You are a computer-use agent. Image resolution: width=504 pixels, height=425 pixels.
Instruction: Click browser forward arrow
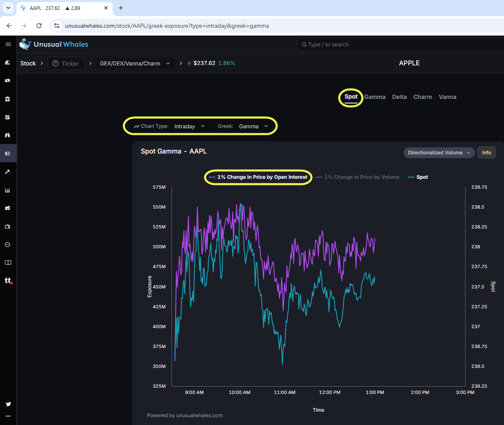coord(24,26)
